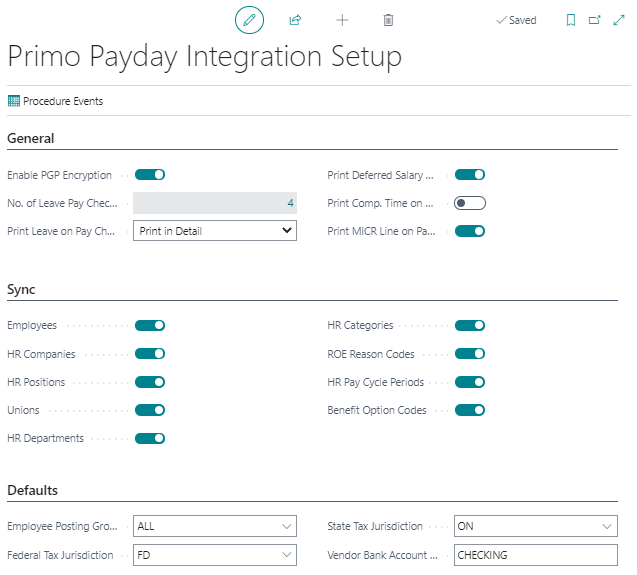
Task: Toggle Enable PGP Encryption switch
Action: point(150,175)
